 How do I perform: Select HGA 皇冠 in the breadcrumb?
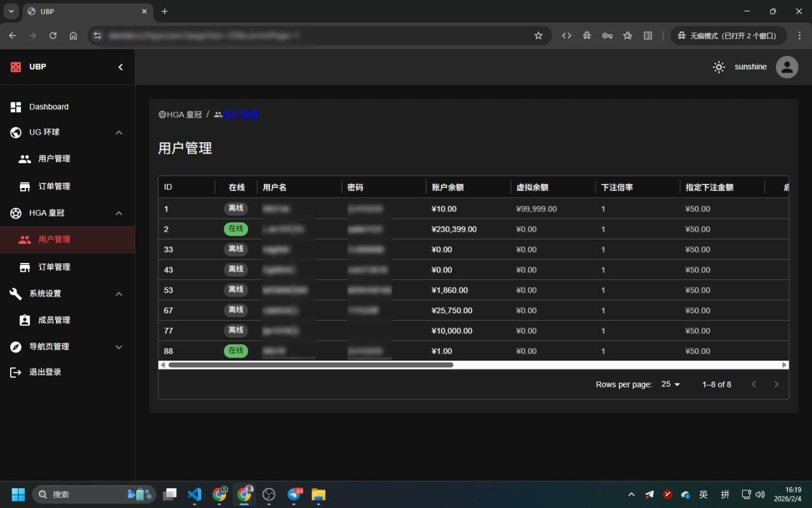pos(180,114)
